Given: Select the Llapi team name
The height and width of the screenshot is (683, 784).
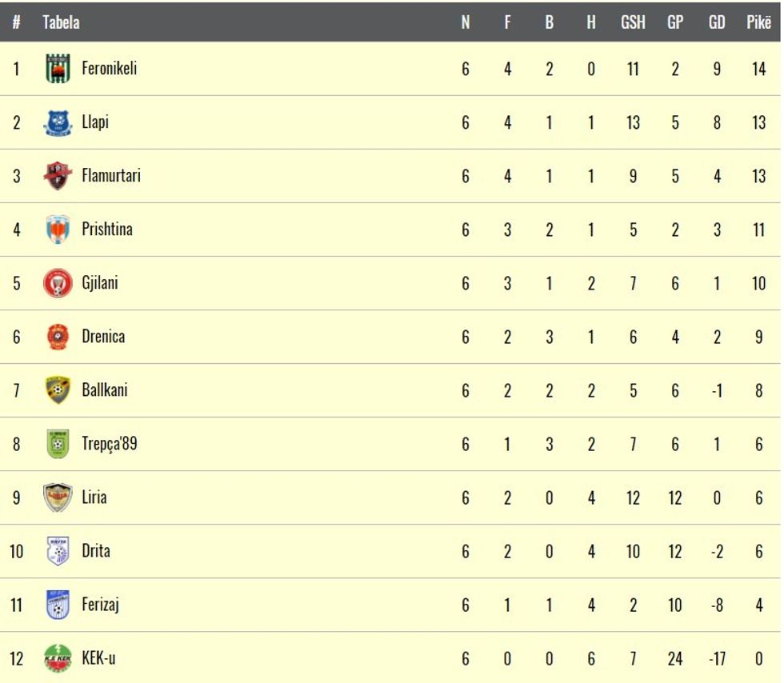Looking at the screenshot, I should (95, 122).
